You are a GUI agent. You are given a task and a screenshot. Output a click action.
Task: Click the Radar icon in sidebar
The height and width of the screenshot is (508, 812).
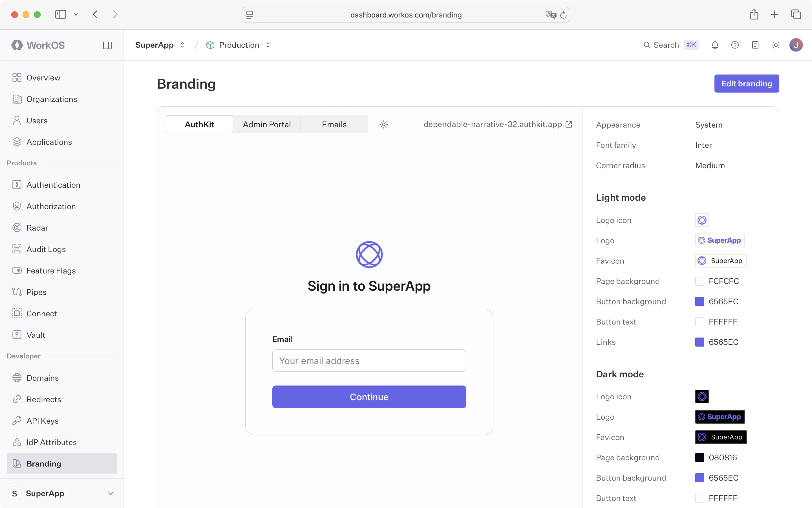(x=17, y=228)
